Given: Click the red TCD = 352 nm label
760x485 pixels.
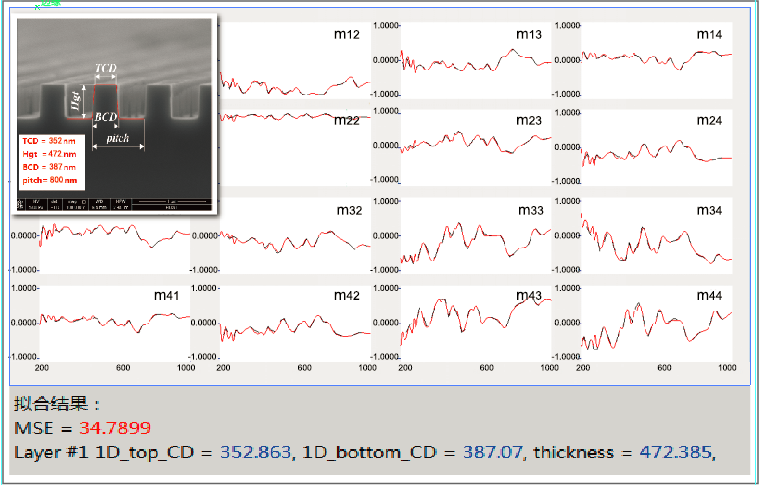Looking at the screenshot, I should [x=49, y=141].
